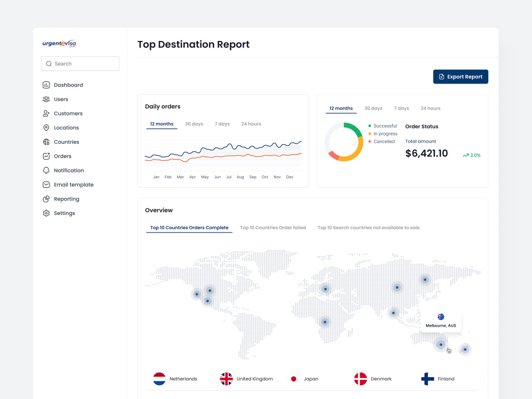
Task: Click the Melbourne, AUS tooltip label
Action: point(440,326)
